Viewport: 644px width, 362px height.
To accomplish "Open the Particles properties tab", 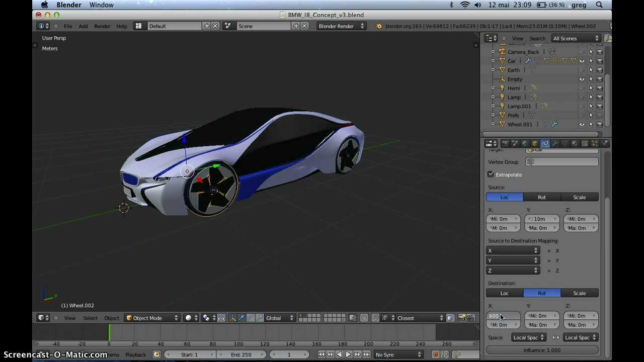I will pyautogui.click(x=594, y=144).
